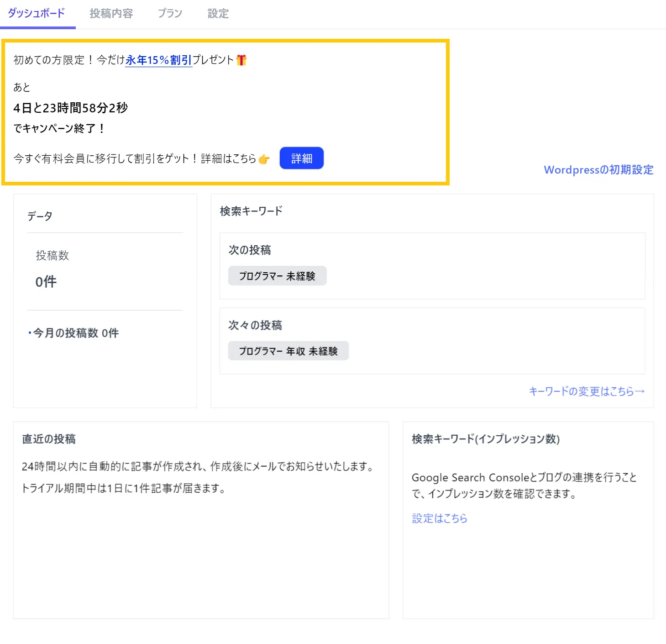Screen dimensions: 666x644
Task: Open the Wordpressの初期設定 link
Action: pyautogui.click(x=598, y=170)
